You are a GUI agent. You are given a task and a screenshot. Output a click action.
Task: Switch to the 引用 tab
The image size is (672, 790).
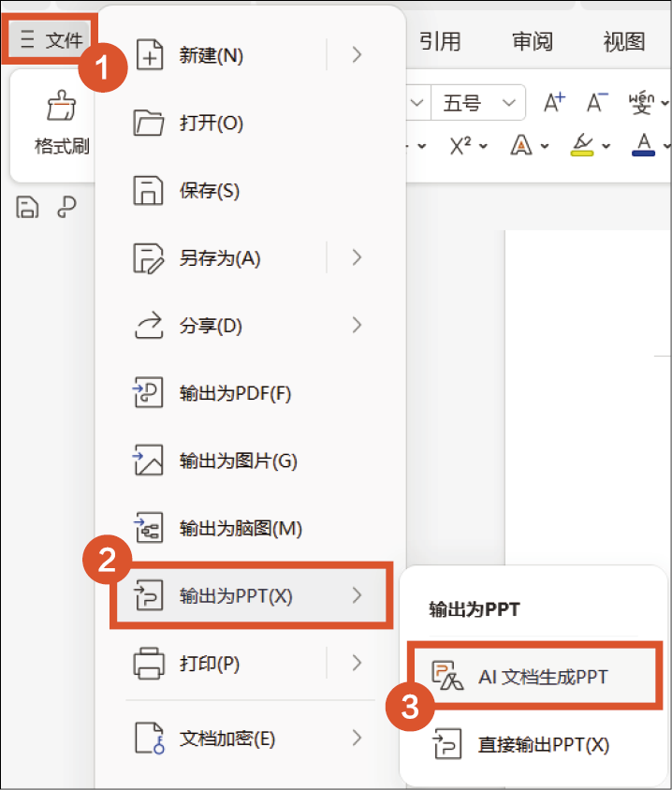point(440,41)
